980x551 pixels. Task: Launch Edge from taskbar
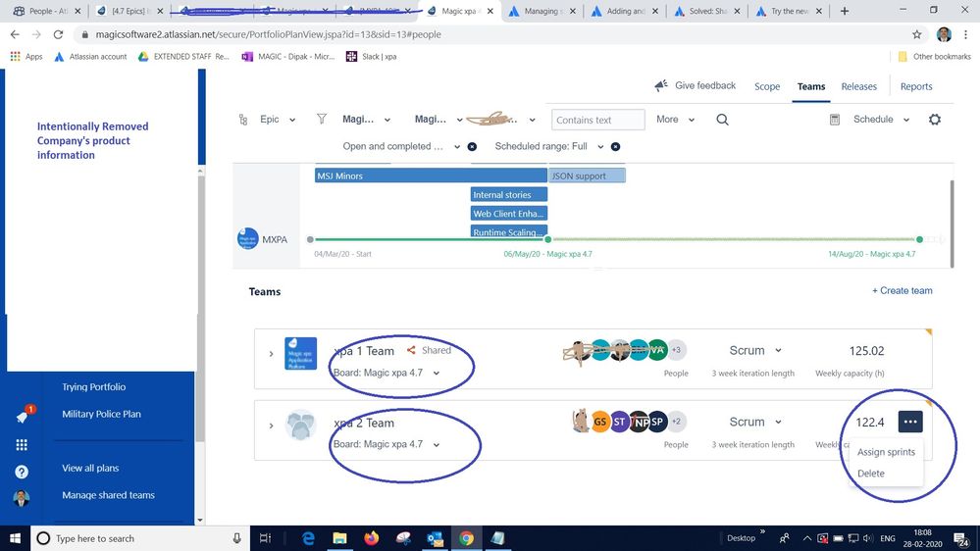(x=308, y=538)
